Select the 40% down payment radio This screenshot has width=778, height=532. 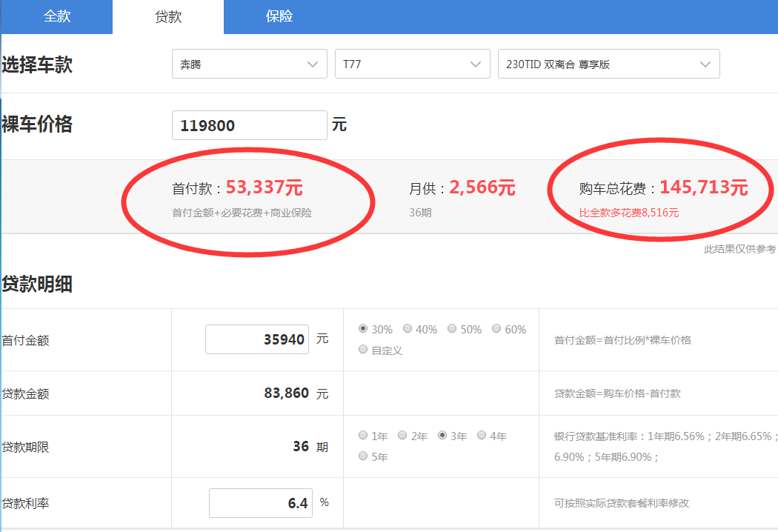tap(408, 328)
